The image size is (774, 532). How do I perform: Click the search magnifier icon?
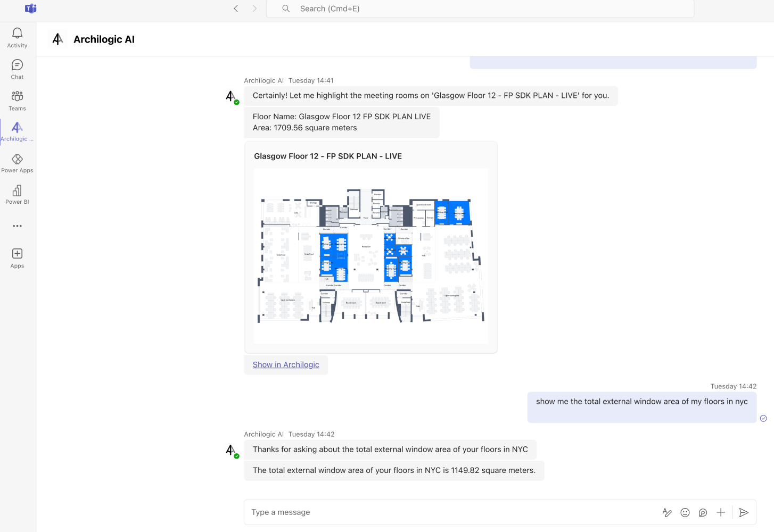pyautogui.click(x=286, y=9)
